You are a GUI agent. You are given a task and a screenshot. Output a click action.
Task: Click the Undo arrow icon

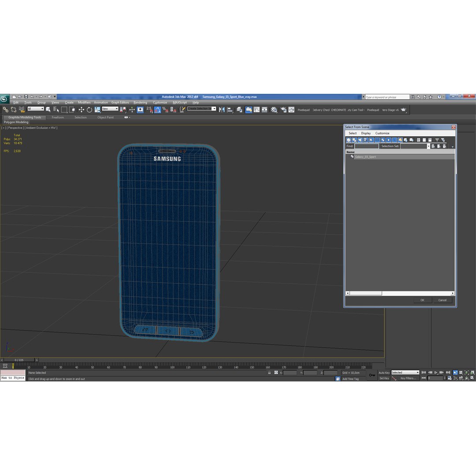click(x=32, y=97)
